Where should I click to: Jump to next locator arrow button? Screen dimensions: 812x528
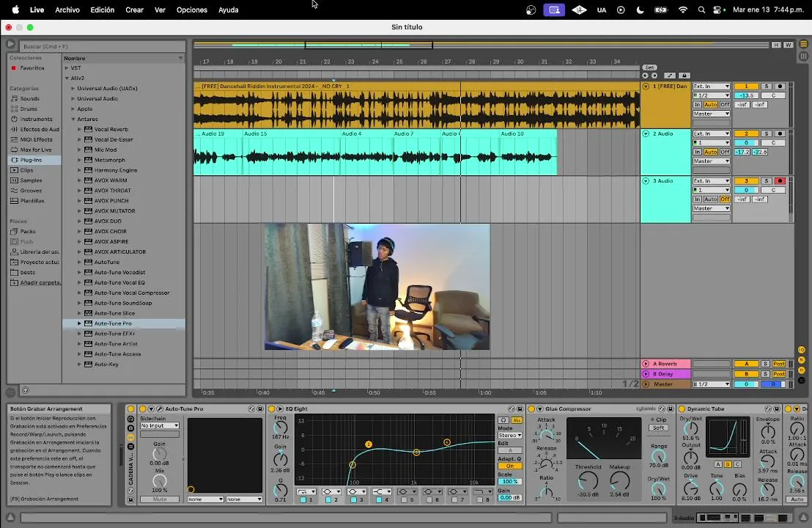pos(654,76)
